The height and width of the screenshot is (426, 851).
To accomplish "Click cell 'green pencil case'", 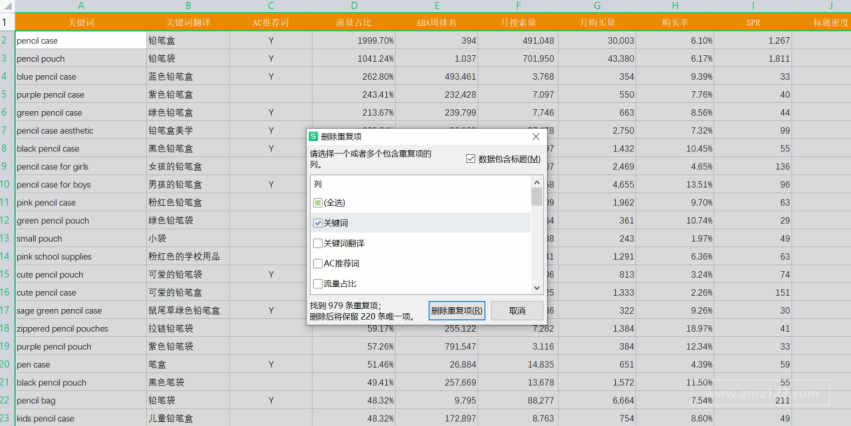I will click(81, 112).
